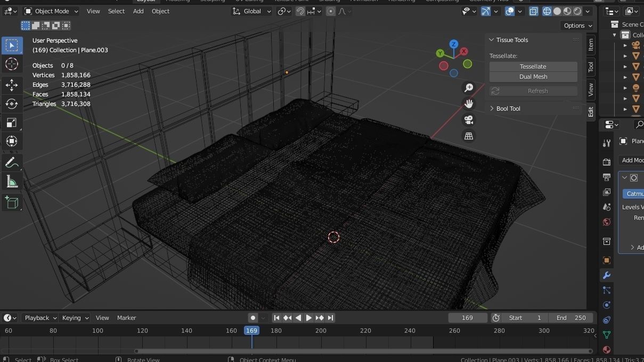Switch perspective/orthographic grid gizmo

469,136
